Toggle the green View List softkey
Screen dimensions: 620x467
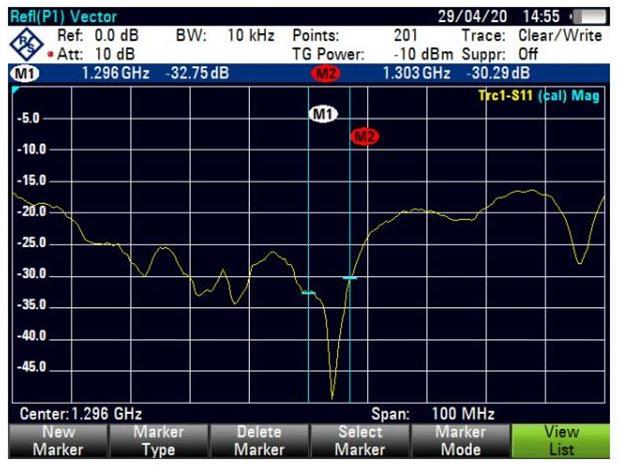tap(561, 441)
